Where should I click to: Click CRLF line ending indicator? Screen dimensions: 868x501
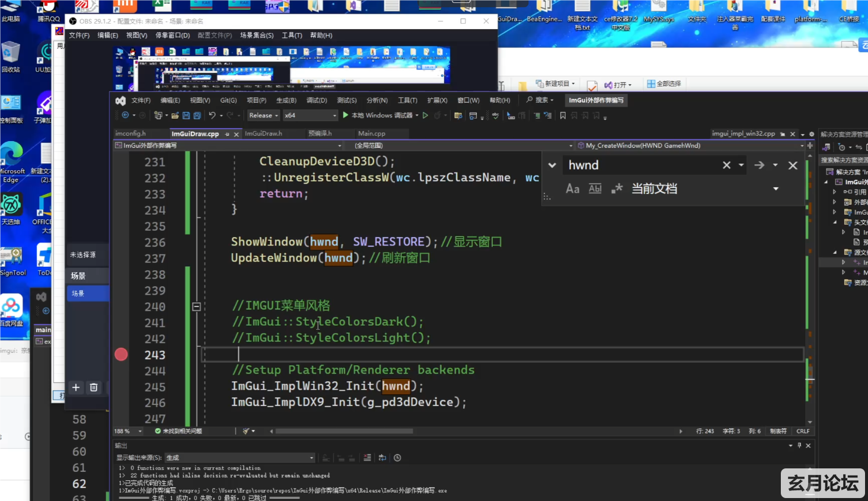pyautogui.click(x=803, y=431)
